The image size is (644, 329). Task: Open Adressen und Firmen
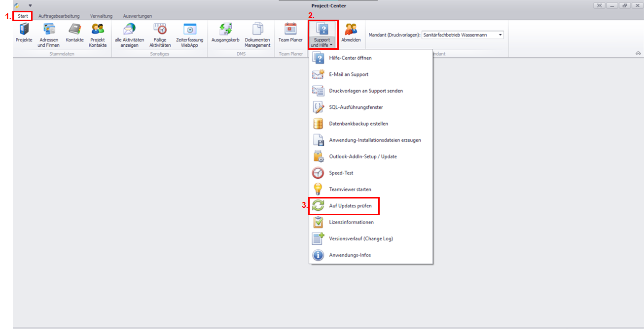point(48,34)
